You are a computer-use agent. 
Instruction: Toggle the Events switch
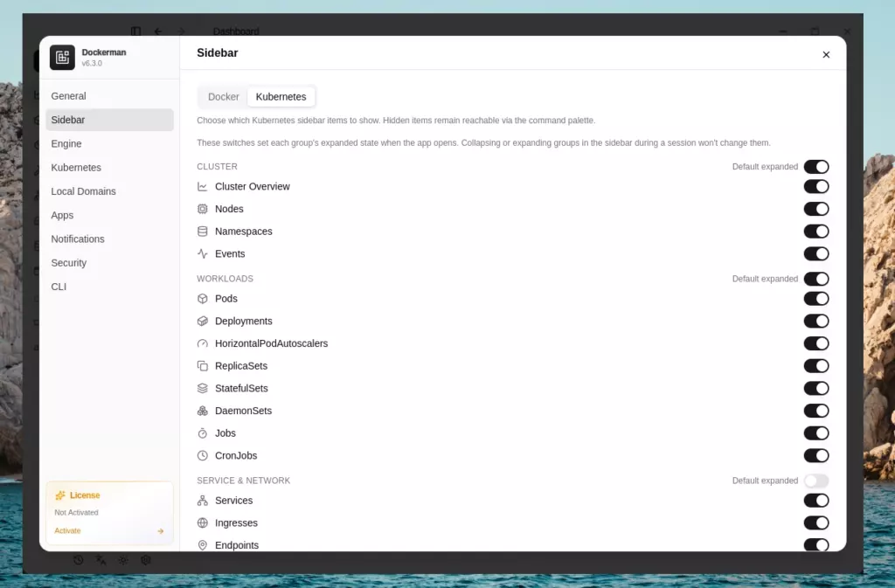[x=816, y=253]
